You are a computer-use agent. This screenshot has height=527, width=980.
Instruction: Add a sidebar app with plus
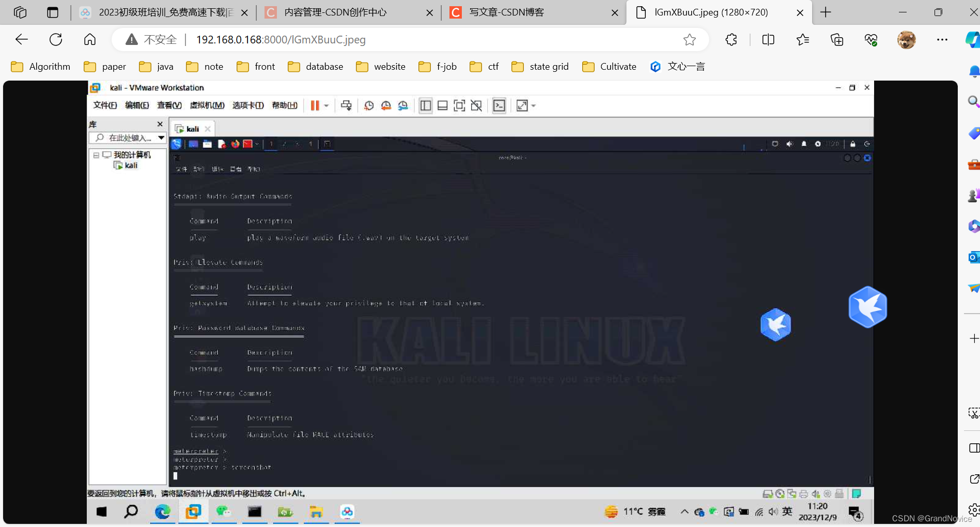coord(974,338)
